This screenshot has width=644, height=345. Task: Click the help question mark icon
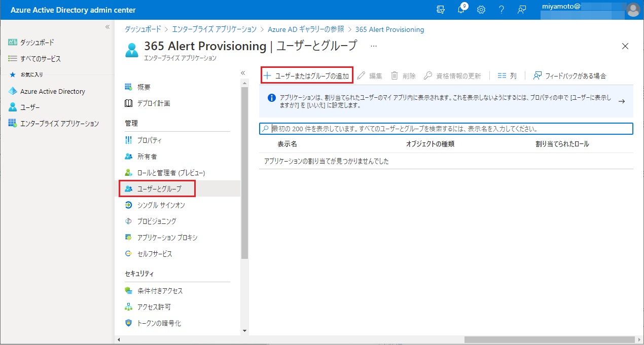click(x=501, y=10)
